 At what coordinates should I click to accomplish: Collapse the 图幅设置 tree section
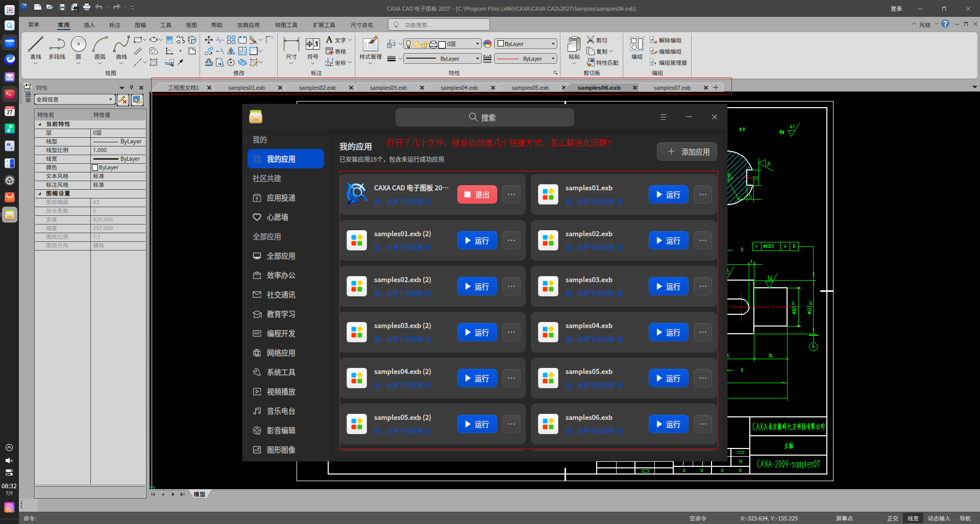(x=40, y=193)
